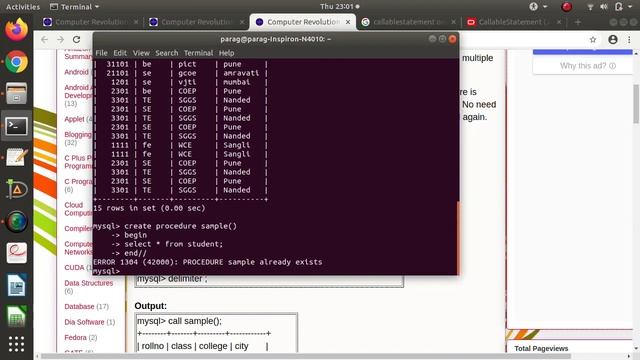
Task: Click 'mysql> call sample();' webpage text
Action: click(x=179, y=321)
